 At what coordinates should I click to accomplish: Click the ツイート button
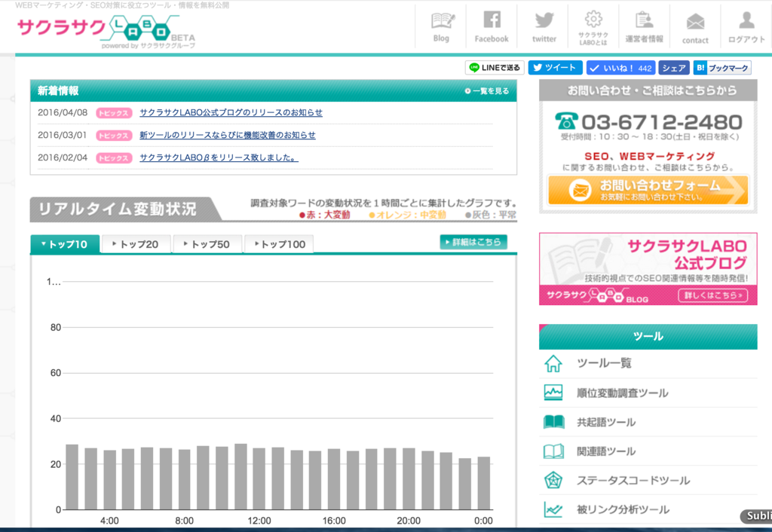[555, 68]
